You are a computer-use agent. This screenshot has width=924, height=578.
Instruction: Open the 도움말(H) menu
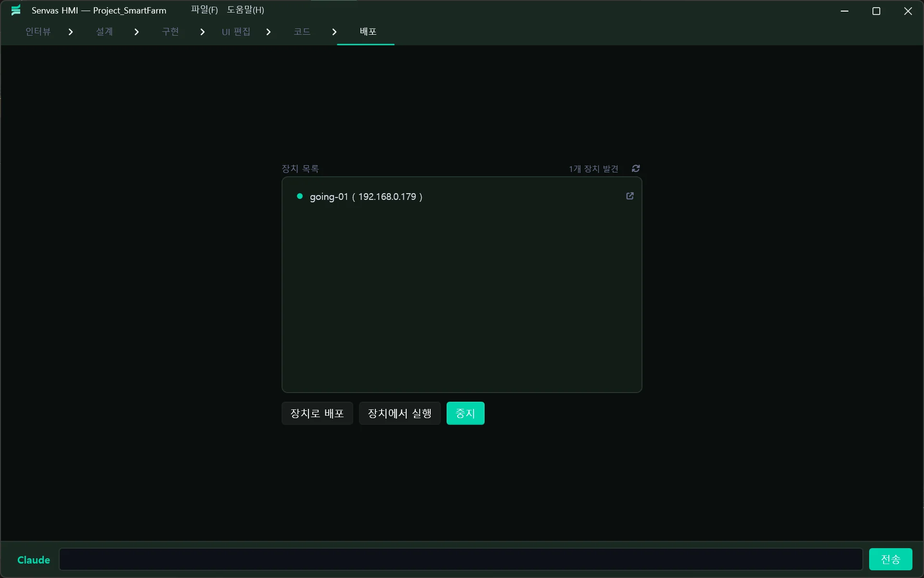(245, 10)
